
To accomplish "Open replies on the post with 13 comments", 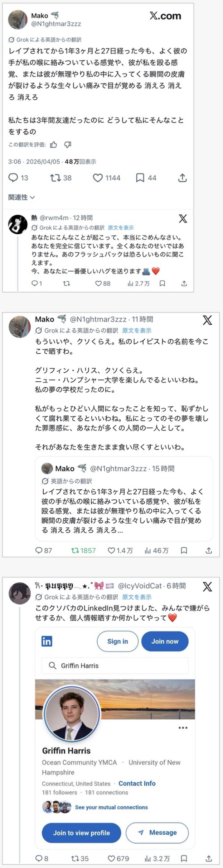I will click(14, 178).
